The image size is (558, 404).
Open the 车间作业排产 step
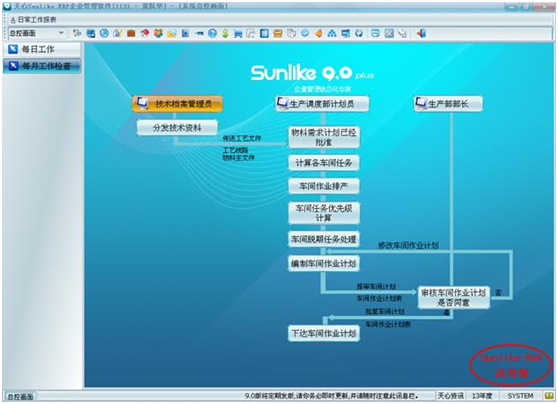point(323,186)
